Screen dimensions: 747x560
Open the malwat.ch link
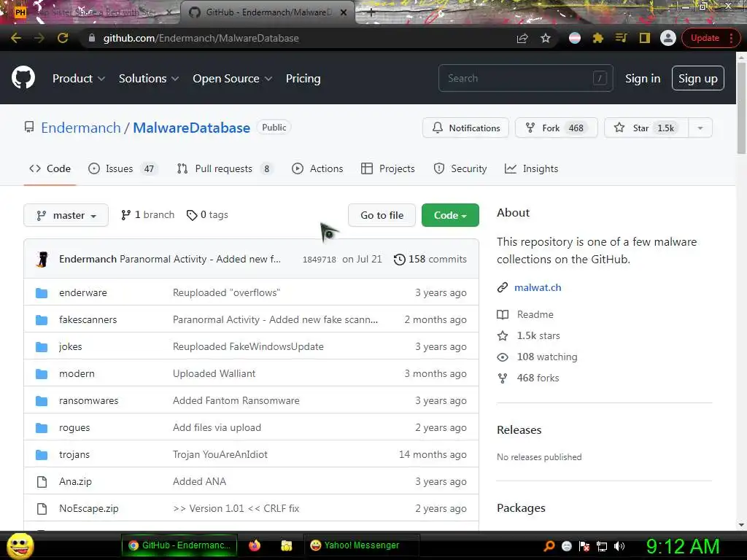click(538, 287)
